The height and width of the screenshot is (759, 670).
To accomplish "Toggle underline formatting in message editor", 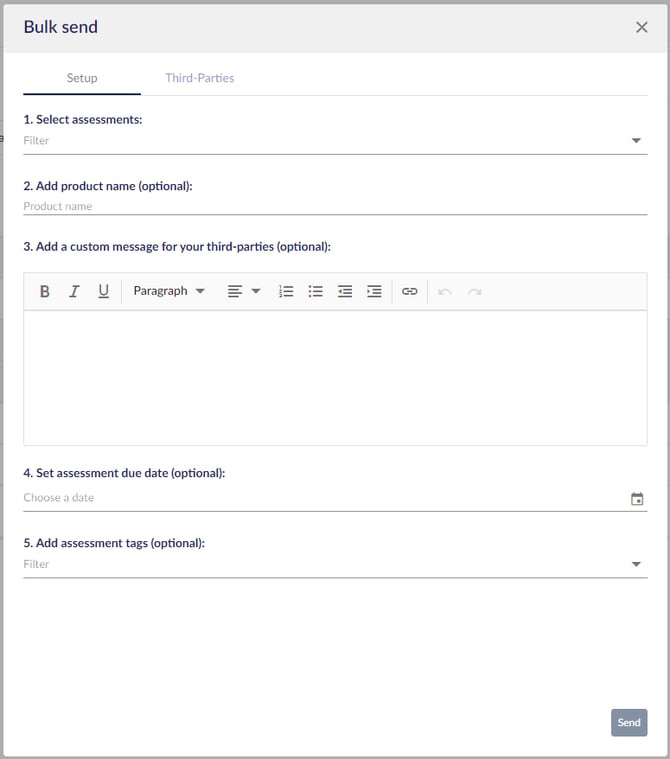I will click(103, 291).
